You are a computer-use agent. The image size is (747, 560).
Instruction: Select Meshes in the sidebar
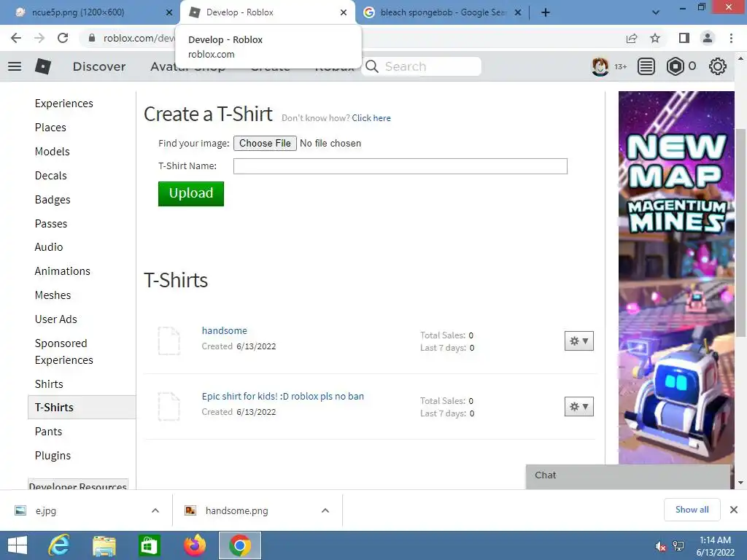53,295
